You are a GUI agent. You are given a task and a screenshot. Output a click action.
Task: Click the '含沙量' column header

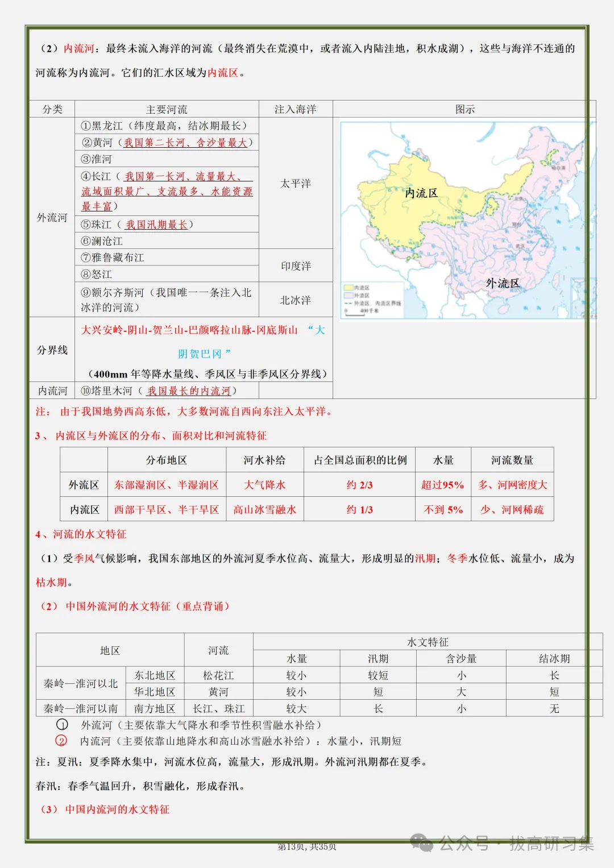pyautogui.click(x=461, y=659)
